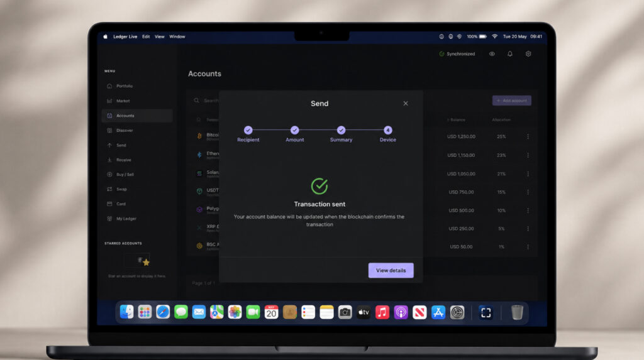Open Receive in the sidebar menu
The width and height of the screenshot is (644, 360).
[136, 160]
